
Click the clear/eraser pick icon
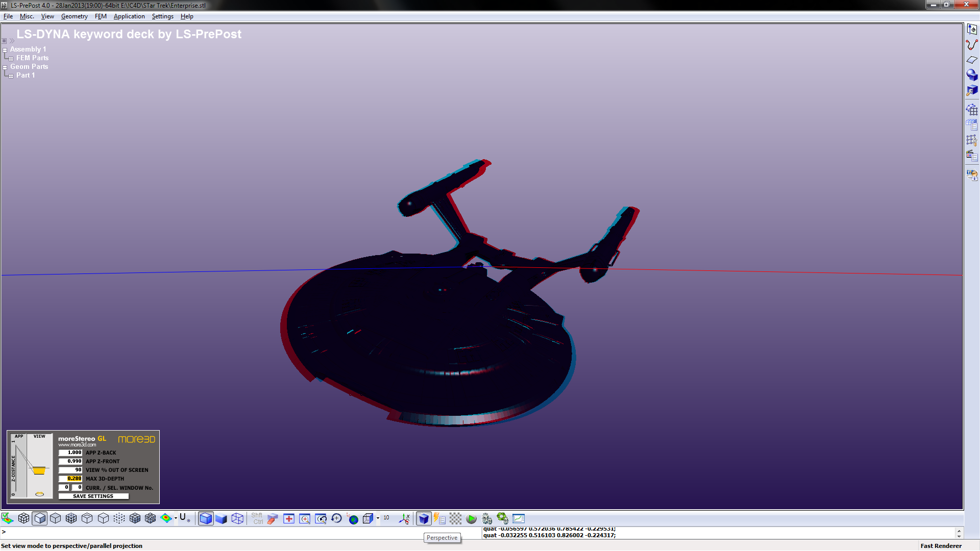(273, 518)
